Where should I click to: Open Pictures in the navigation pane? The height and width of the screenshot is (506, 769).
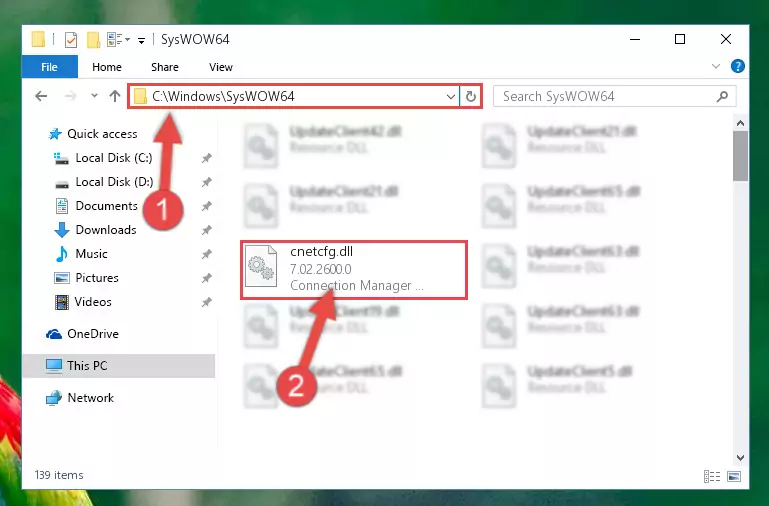97,278
